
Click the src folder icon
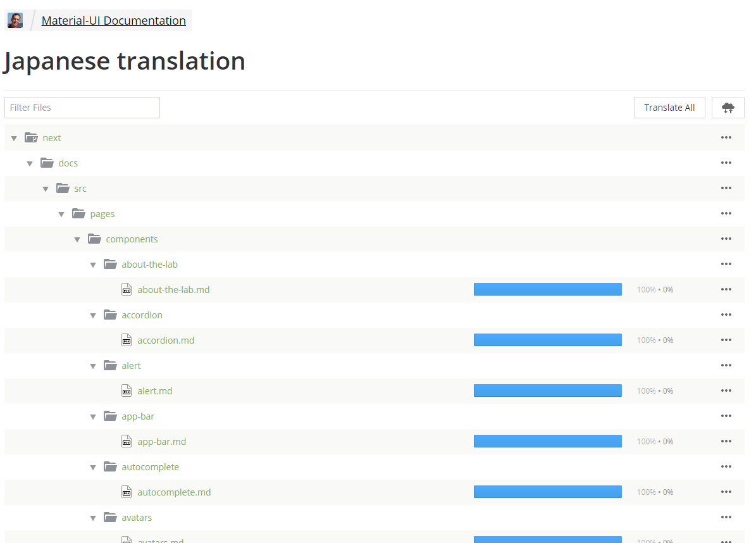[63, 188]
